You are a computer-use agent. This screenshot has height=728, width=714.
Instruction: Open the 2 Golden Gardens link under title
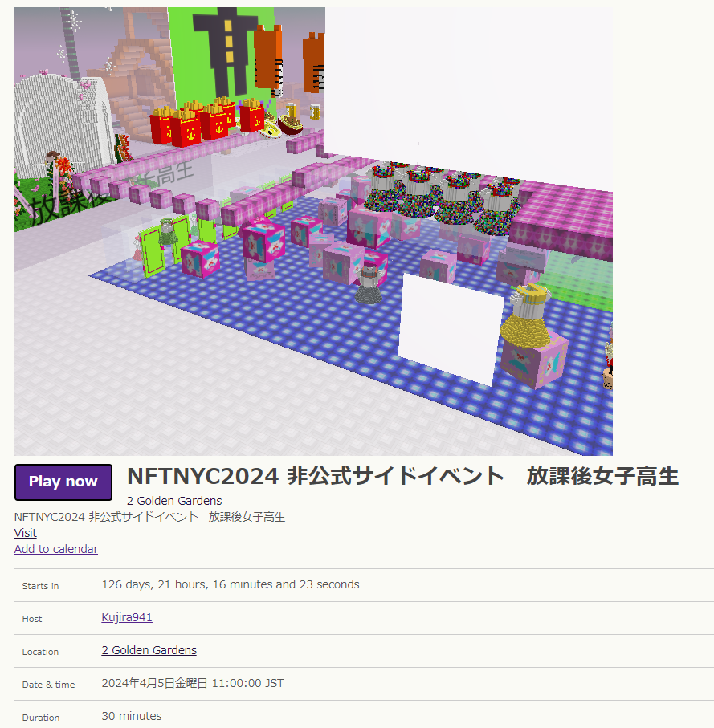tap(174, 501)
